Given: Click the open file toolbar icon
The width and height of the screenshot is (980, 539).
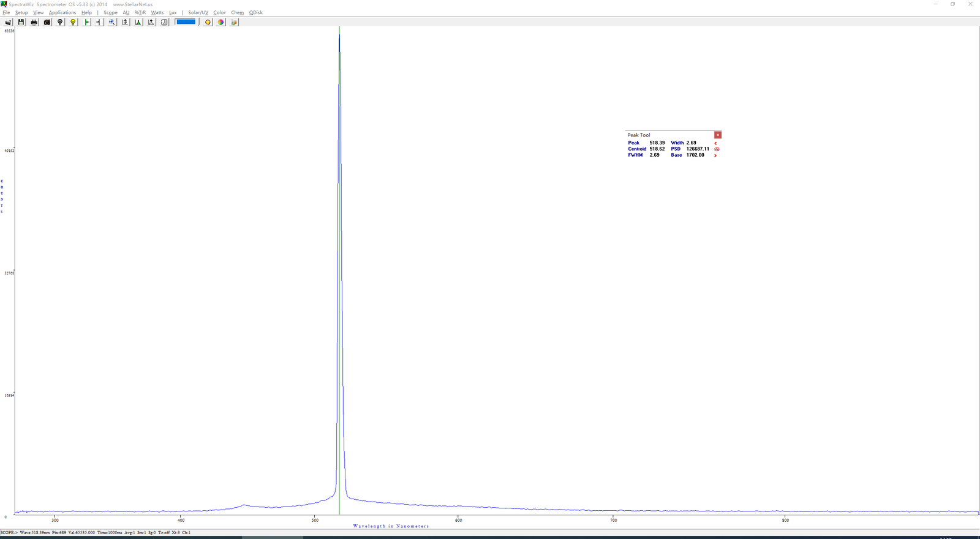Looking at the screenshot, I should pyautogui.click(x=8, y=22).
